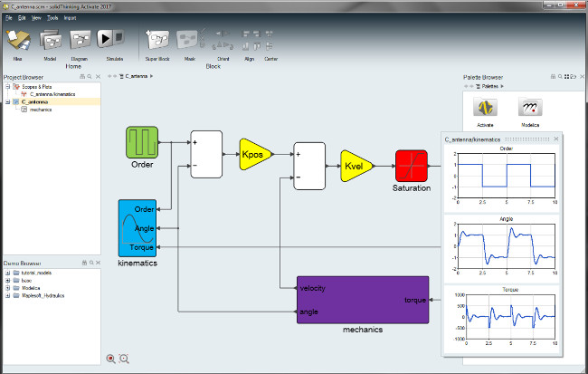Select the yellow Kpos gain block
588x374 pixels.
pos(255,153)
